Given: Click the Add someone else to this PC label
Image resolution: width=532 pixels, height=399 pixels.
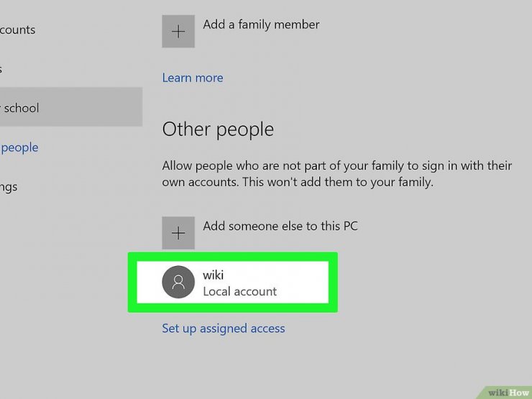Looking at the screenshot, I should tap(280, 226).
